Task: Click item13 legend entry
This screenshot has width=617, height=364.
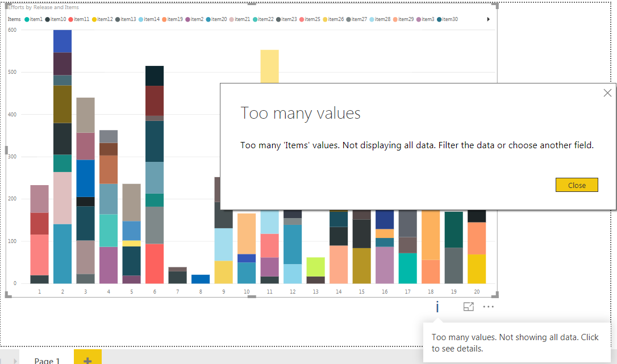Action: click(126, 19)
